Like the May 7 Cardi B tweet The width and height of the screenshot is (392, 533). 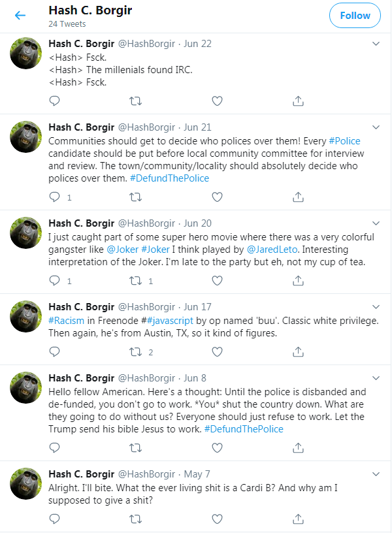[217, 519]
